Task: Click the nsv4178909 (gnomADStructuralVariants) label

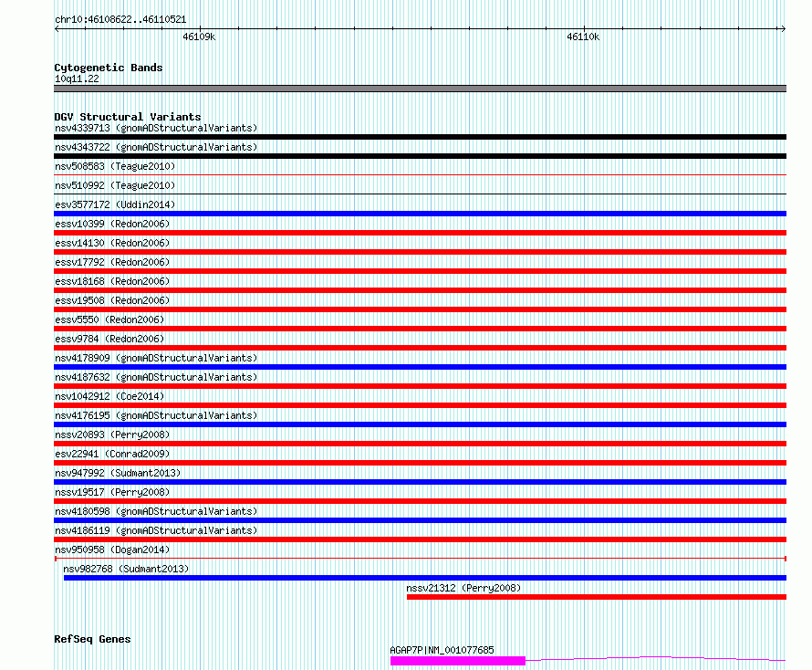Action: point(156,358)
